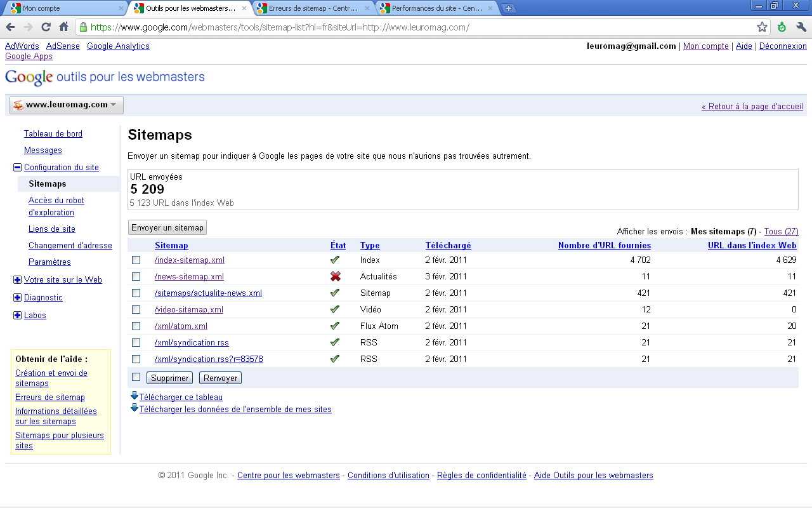
Task: Click the browser address bar
Action: click(x=419, y=27)
